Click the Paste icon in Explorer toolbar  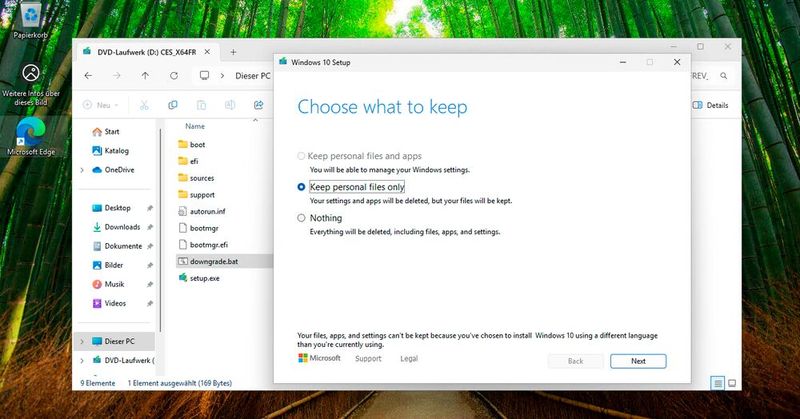202,105
